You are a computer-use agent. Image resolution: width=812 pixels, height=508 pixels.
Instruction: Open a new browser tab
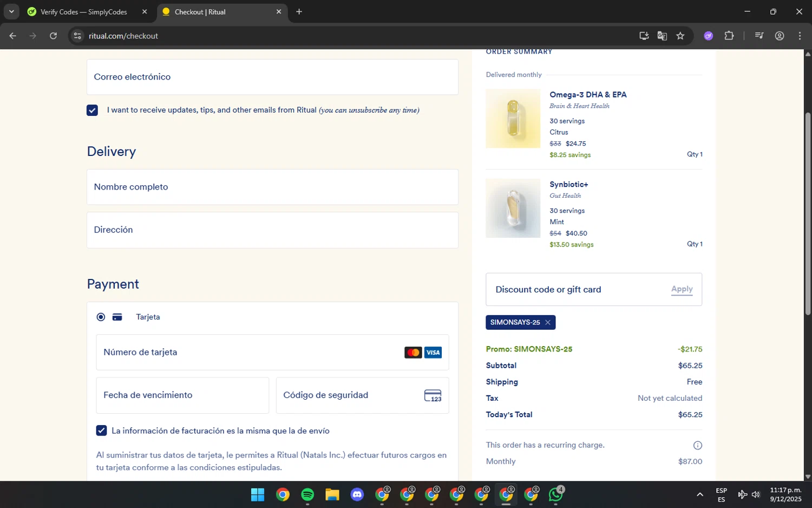(299, 12)
